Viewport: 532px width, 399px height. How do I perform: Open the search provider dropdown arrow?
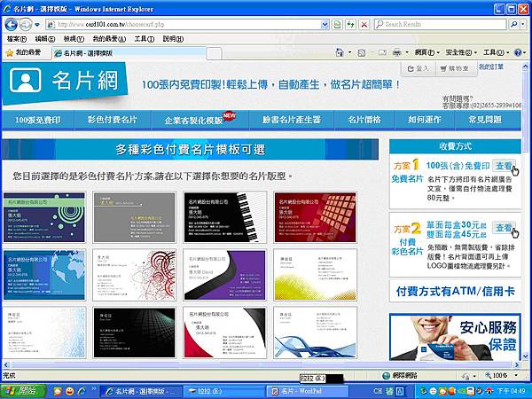click(523, 25)
